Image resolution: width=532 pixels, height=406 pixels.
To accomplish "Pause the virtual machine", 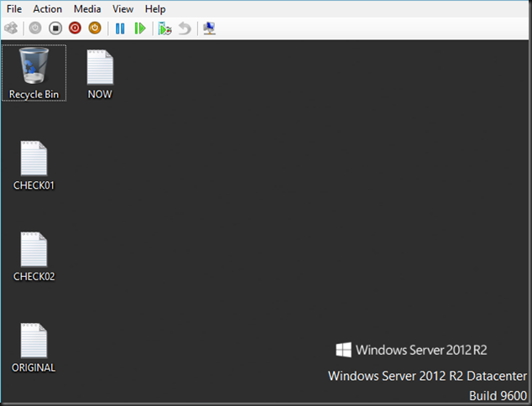I will [x=120, y=29].
